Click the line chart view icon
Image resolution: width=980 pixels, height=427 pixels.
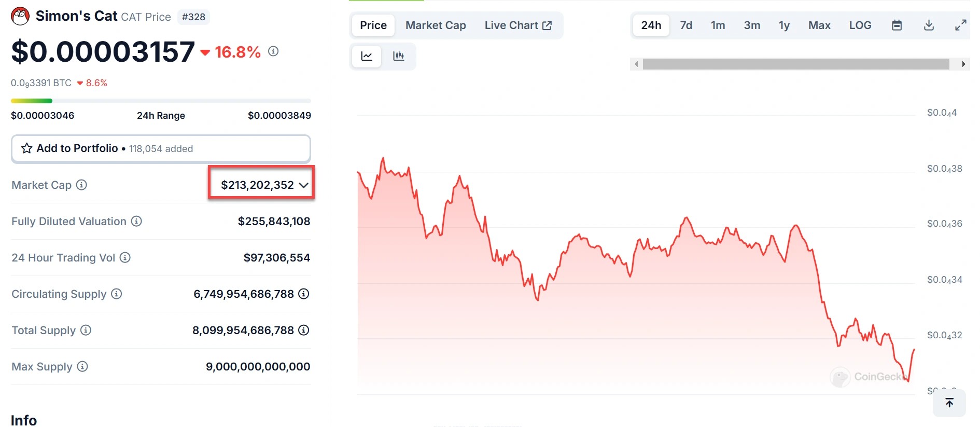[367, 56]
